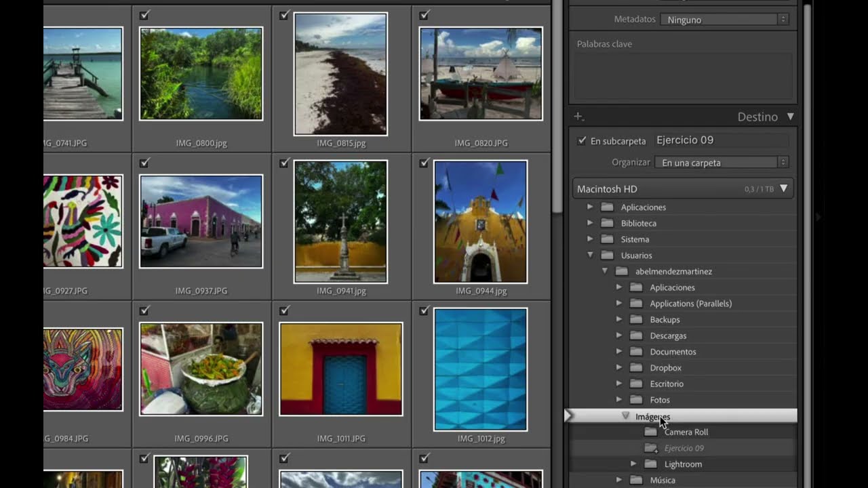
Task: Uncheck the IMG_0820.JPG photo checkbox
Action: 424,15
